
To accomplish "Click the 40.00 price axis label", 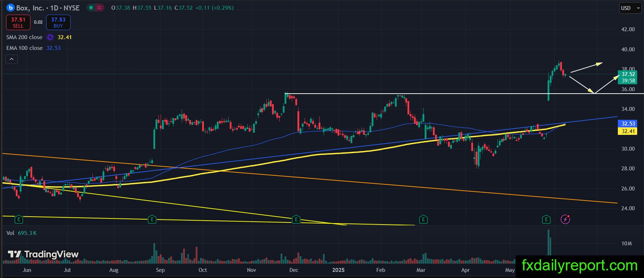I will click(628, 50).
